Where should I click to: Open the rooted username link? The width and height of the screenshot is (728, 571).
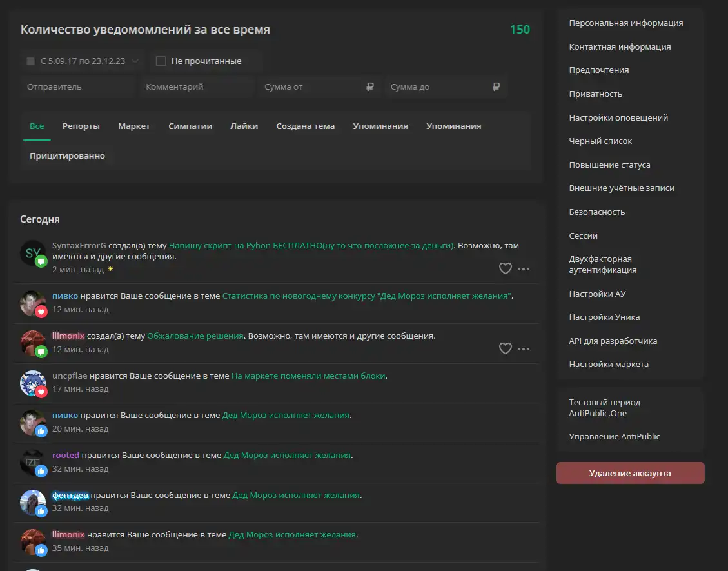point(66,455)
